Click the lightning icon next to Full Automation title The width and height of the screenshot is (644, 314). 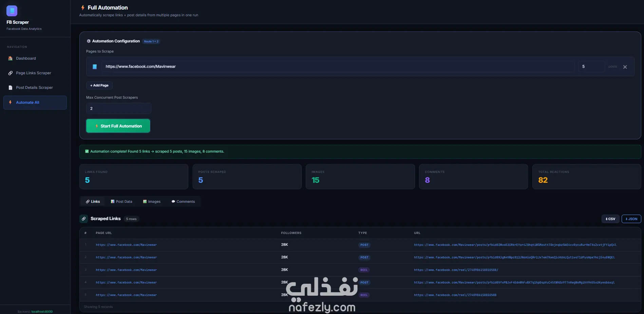[x=83, y=7]
